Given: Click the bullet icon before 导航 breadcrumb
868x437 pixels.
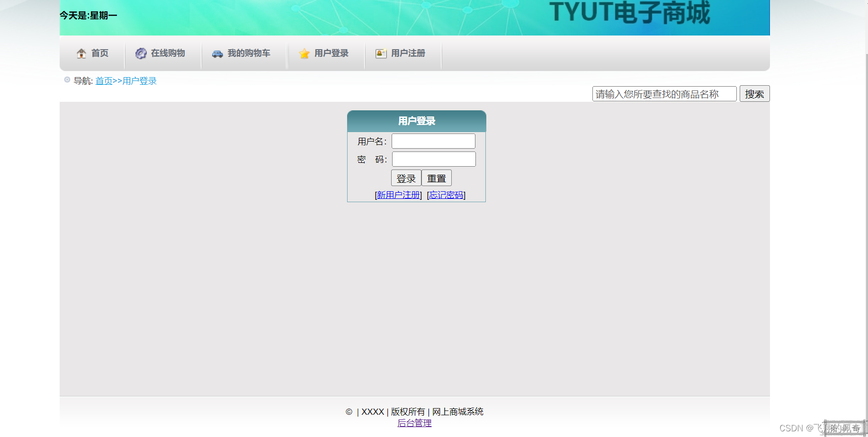Looking at the screenshot, I should [67, 80].
